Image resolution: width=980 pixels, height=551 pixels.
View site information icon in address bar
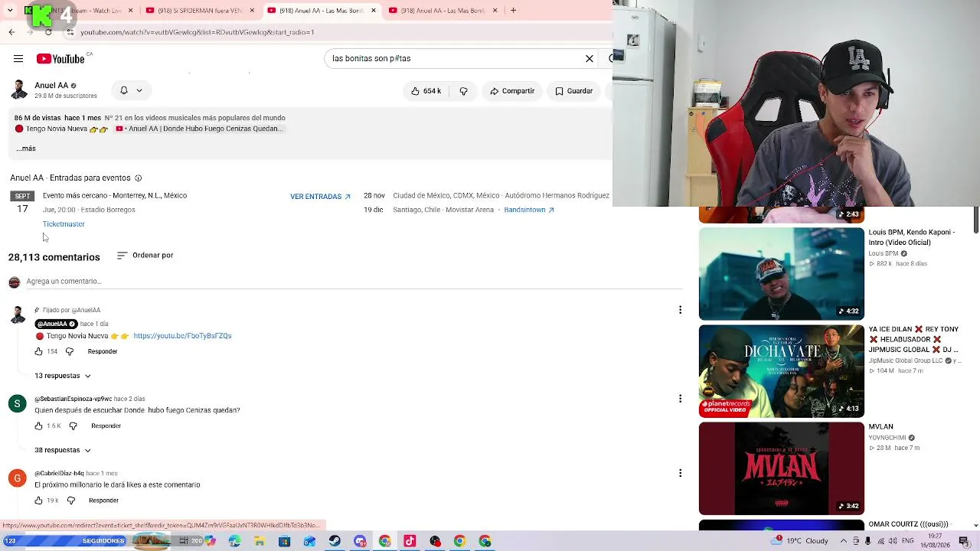[x=70, y=32]
